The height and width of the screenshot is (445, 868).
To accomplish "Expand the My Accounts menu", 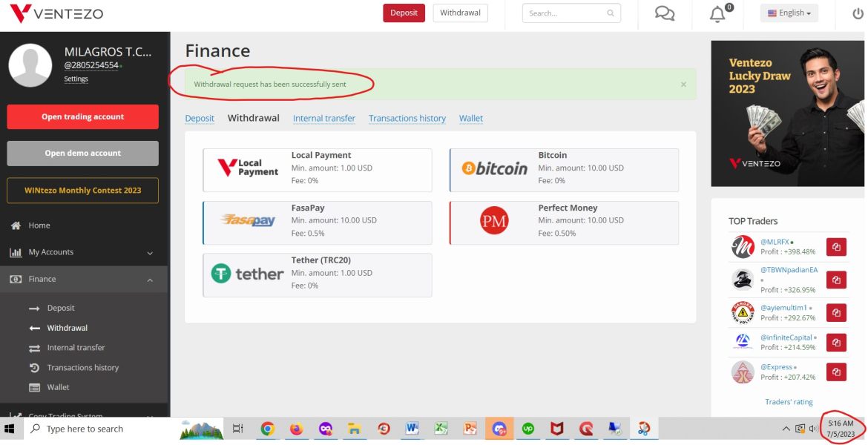I will [x=84, y=252].
